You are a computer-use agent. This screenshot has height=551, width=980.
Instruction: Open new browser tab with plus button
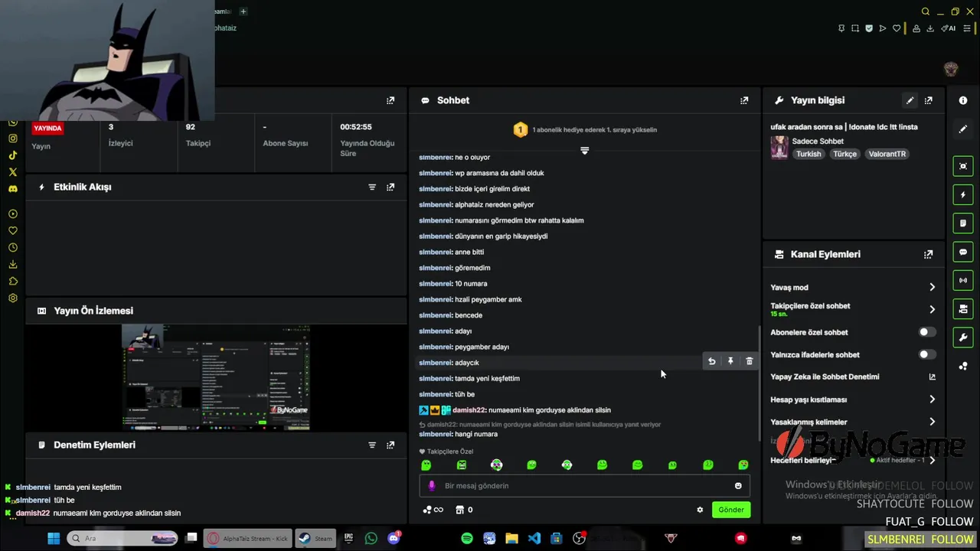(243, 11)
